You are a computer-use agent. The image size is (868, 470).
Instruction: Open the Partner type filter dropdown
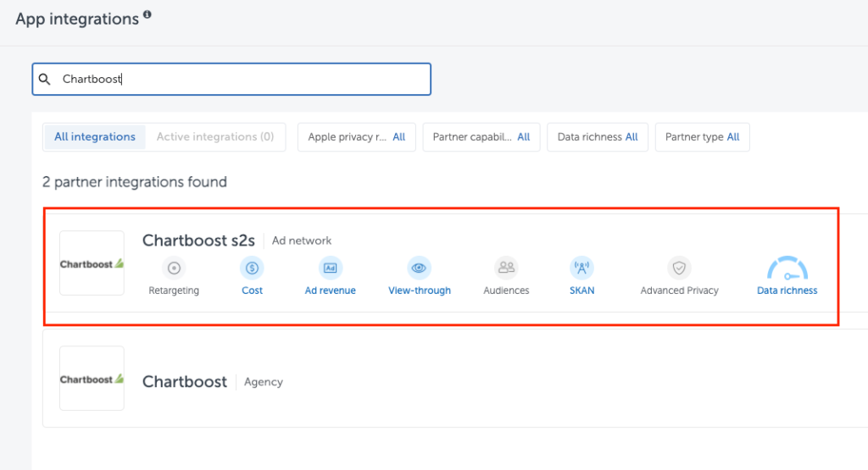click(x=702, y=137)
